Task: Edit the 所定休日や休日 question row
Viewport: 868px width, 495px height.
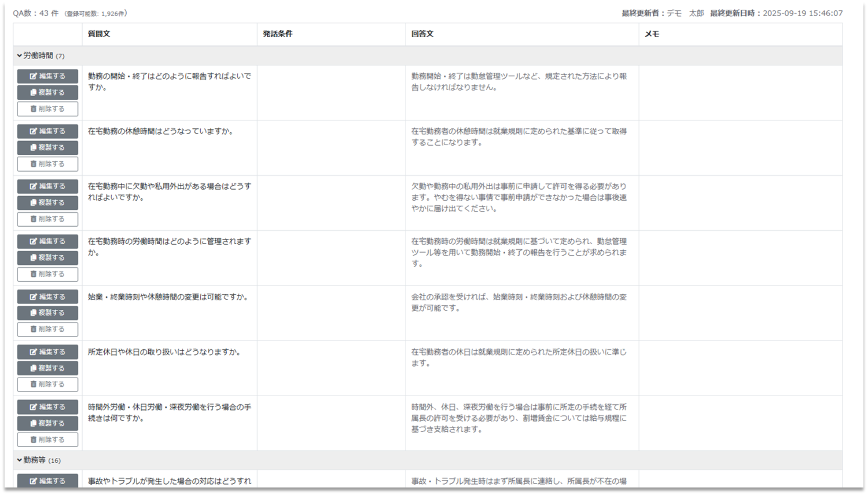Action: pyautogui.click(x=47, y=352)
